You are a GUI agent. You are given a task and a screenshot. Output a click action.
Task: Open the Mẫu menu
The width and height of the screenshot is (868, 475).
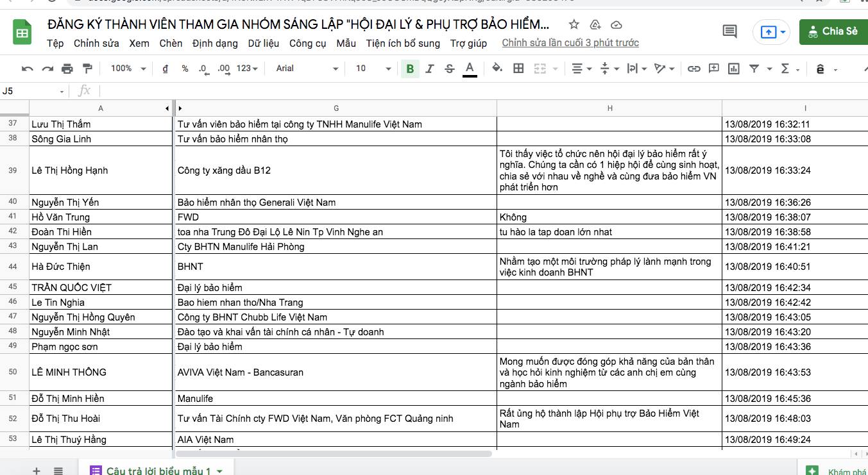click(x=346, y=44)
